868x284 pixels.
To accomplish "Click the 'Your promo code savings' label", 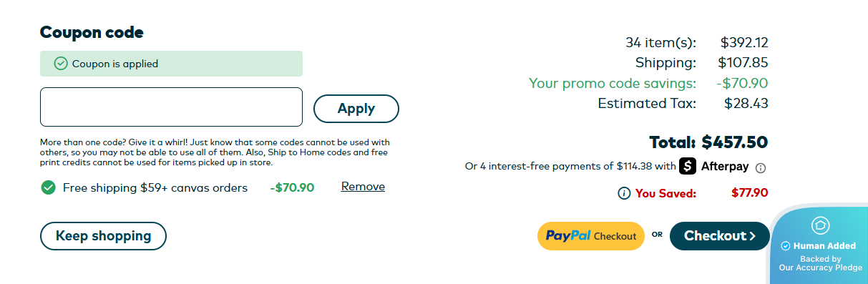I will [x=613, y=83].
